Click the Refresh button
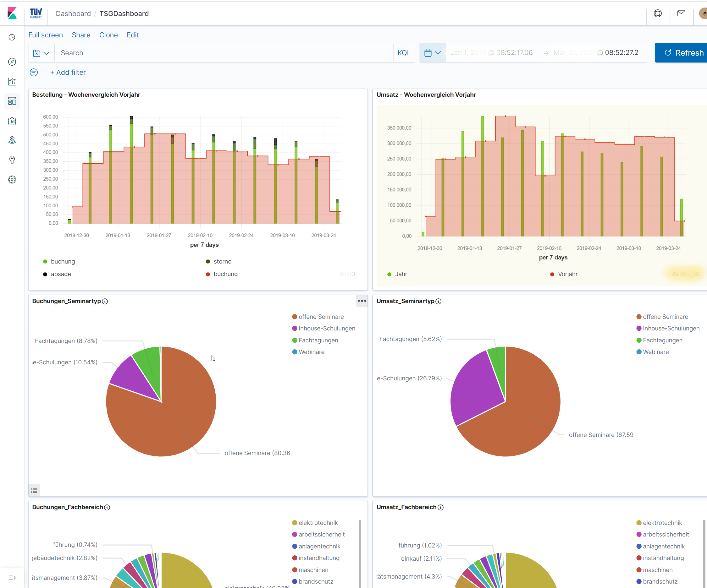Viewport: 707px width, 588px height. tap(682, 53)
